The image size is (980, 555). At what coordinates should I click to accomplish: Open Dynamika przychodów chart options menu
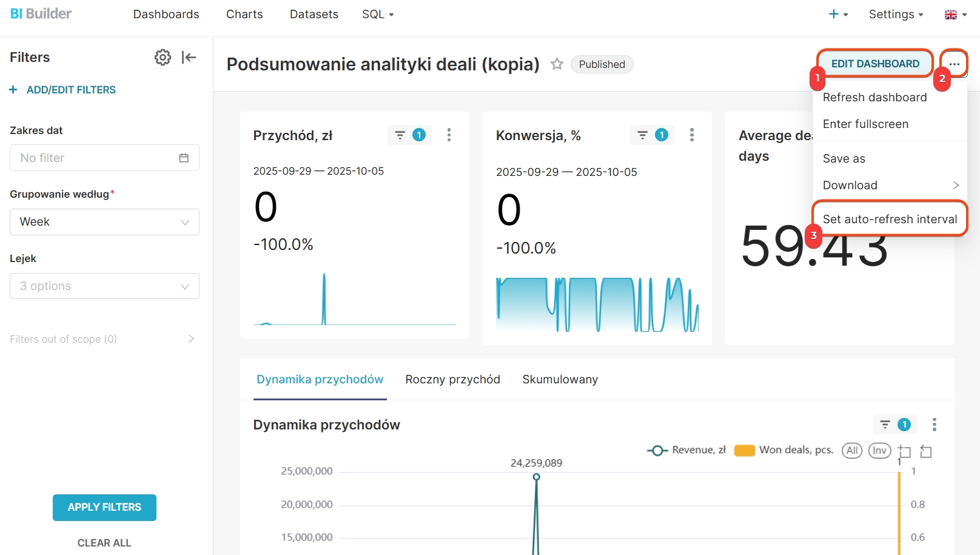tap(934, 425)
